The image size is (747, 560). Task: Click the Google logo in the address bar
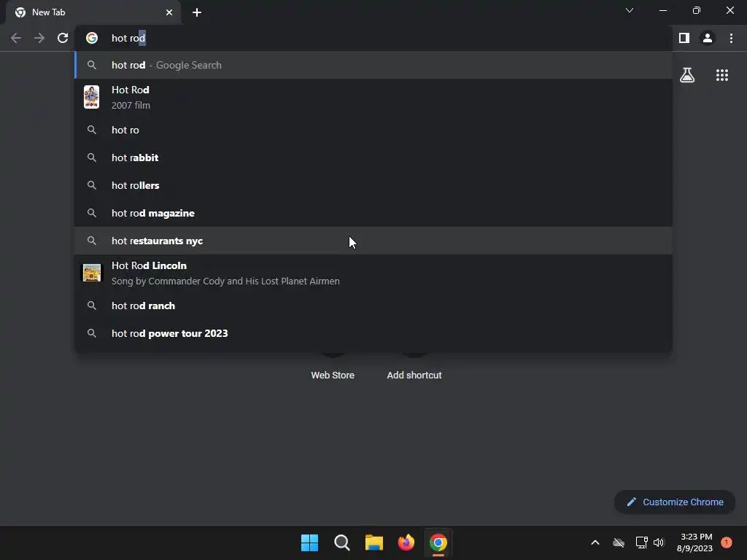click(x=92, y=38)
